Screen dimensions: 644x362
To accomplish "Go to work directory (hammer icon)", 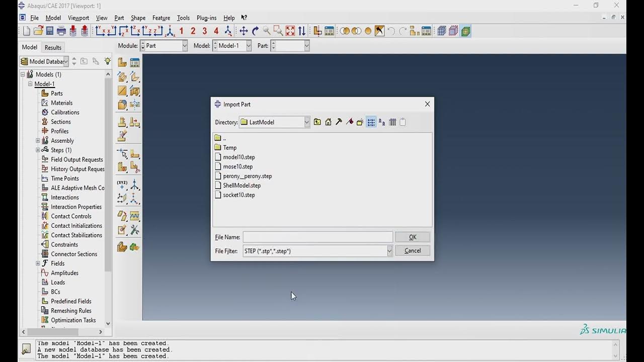I will pos(339,122).
